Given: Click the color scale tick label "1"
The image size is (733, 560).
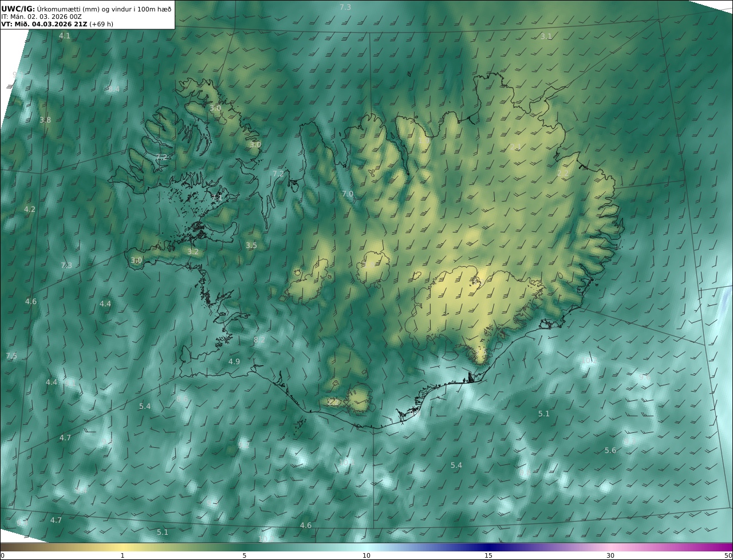Looking at the screenshot, I should click(x=123, y=555).
